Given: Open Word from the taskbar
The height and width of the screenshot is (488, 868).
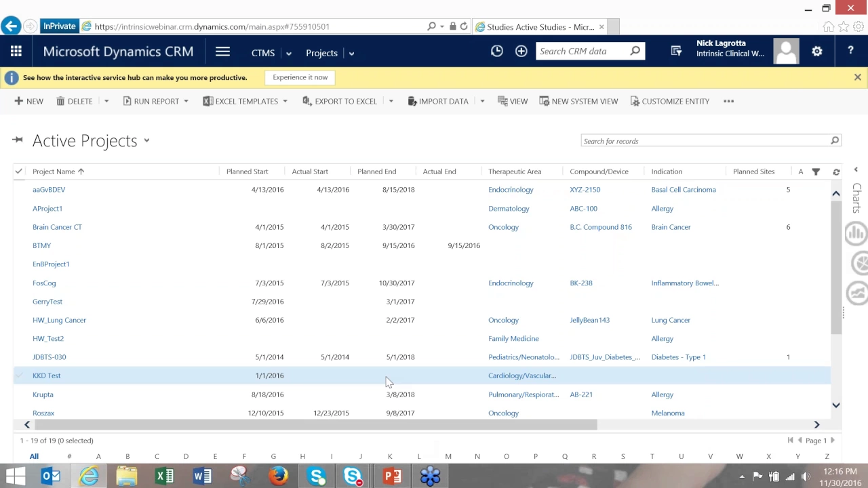Looking at the screenshot, I should point(202,476).
